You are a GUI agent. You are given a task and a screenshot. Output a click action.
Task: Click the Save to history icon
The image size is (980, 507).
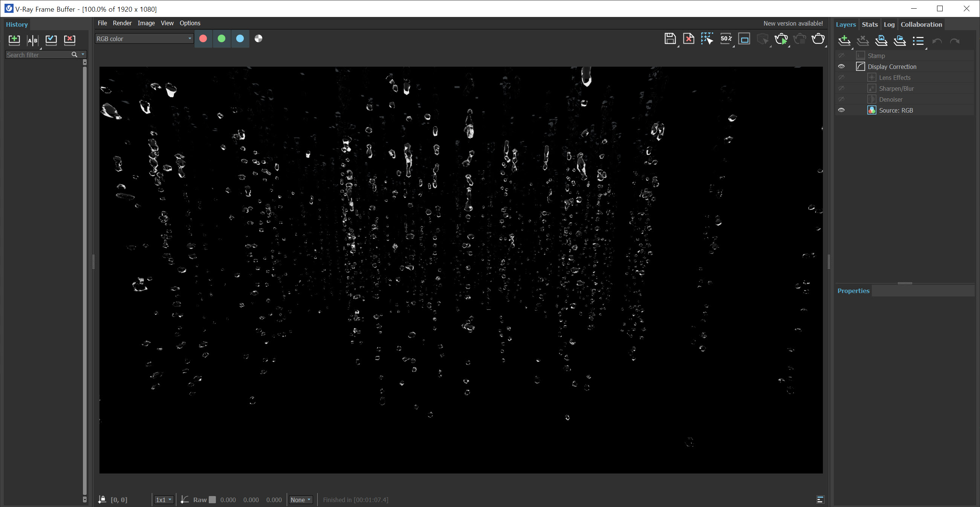pyautogui.click(x=14, y=40)
